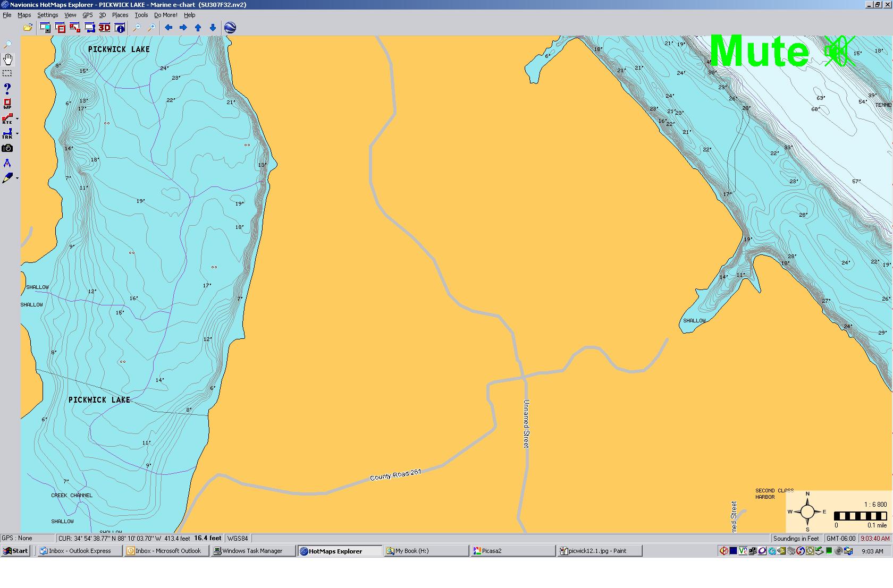Click the 3D view toolbar button
893x588 pixels.
pos(104,28)
